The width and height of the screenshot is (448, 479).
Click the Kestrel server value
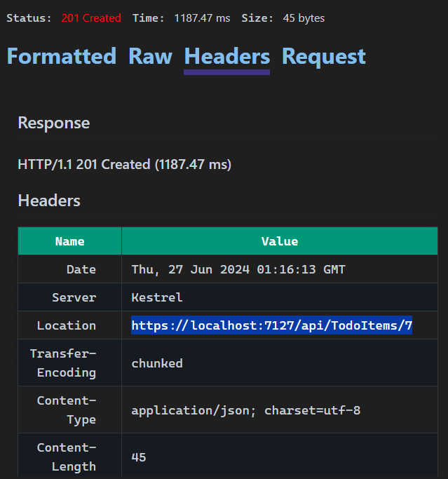click(x=157, y=297)
